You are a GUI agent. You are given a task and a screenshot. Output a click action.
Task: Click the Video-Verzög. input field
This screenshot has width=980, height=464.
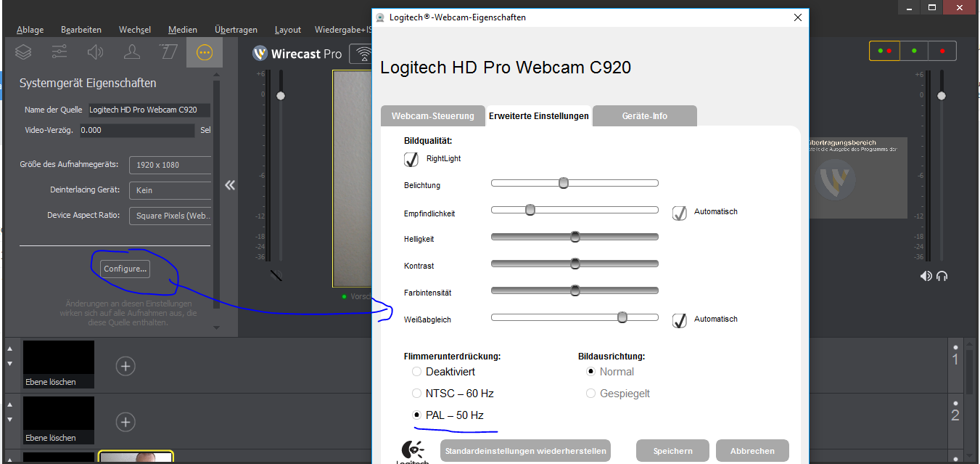(136, 131)
